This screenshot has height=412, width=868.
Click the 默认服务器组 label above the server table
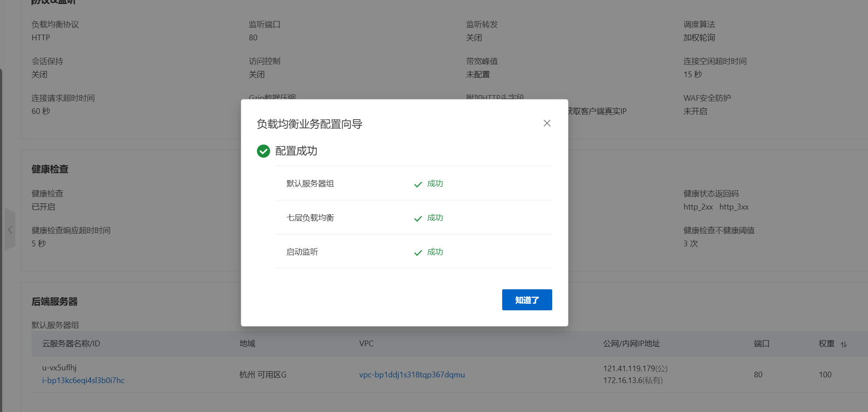pos(55,325)
